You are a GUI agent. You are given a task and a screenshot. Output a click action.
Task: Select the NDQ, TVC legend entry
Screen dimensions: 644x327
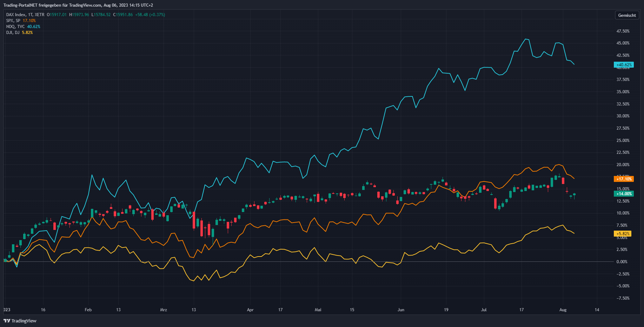tap(15, 27)
